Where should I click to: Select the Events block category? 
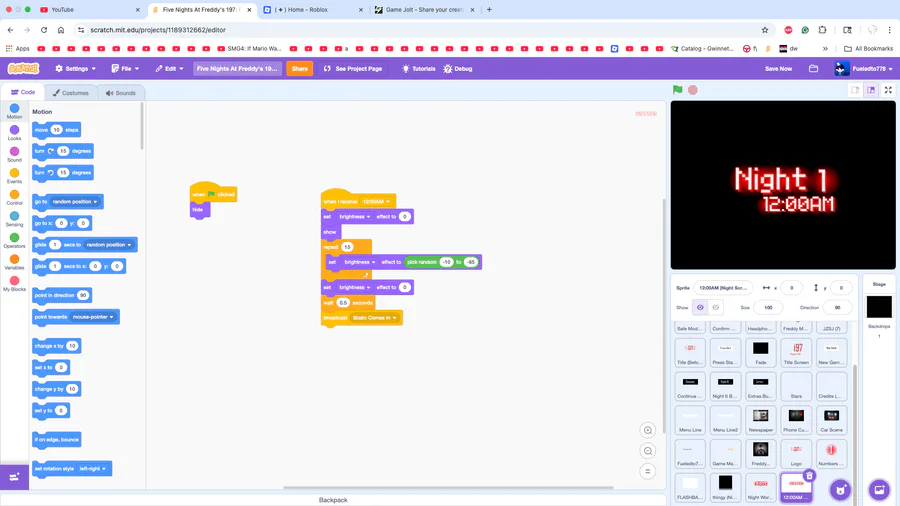[x=14, y=176]
